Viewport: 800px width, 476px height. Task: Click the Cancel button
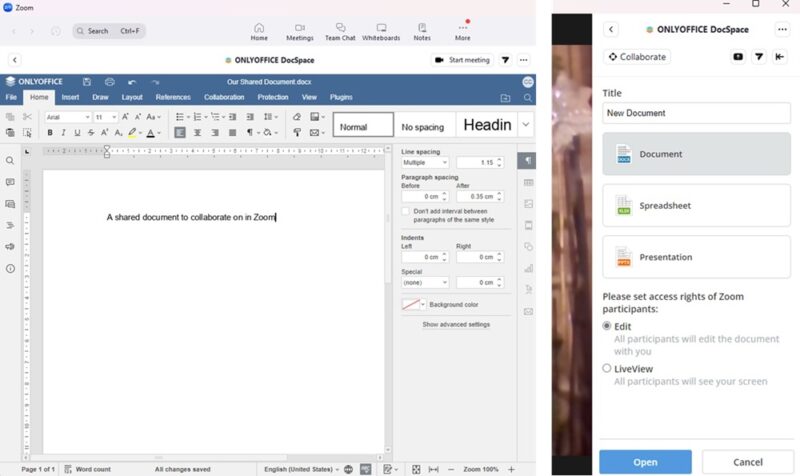747,462
